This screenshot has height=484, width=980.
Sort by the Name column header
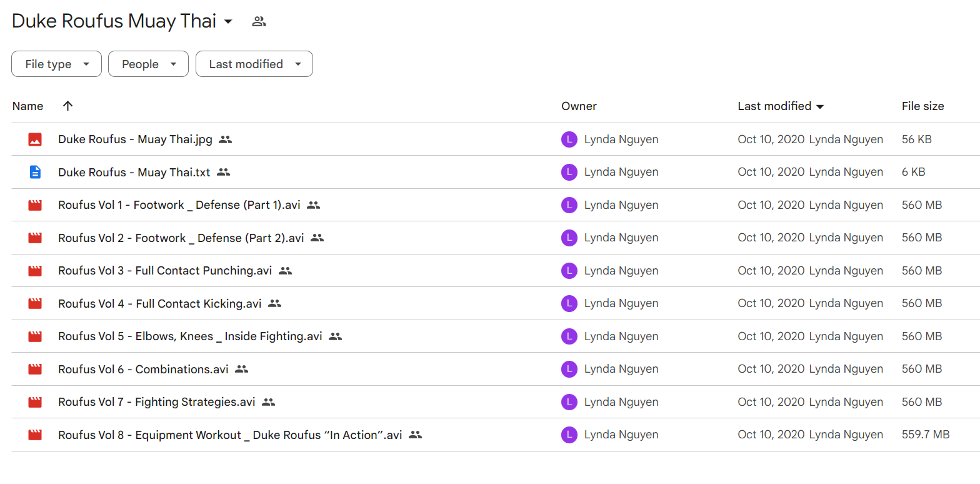point(27,106)
